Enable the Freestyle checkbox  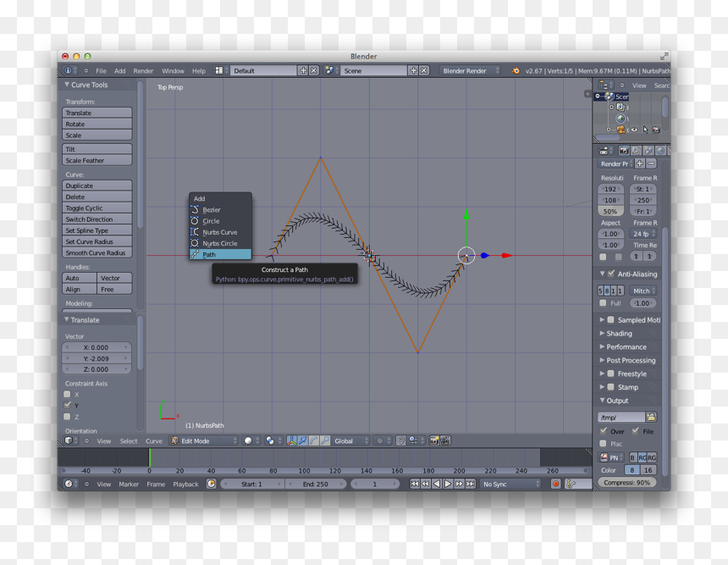[611, 374]
